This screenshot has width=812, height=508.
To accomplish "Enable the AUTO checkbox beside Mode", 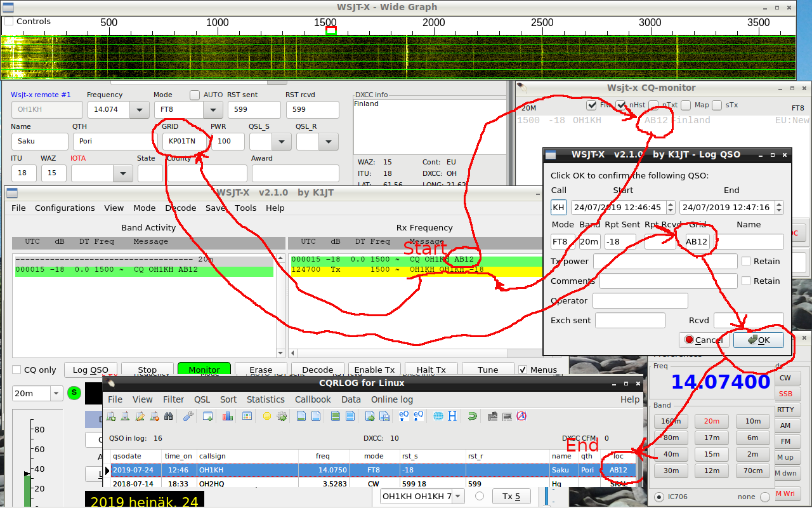I will coord(195,95).
